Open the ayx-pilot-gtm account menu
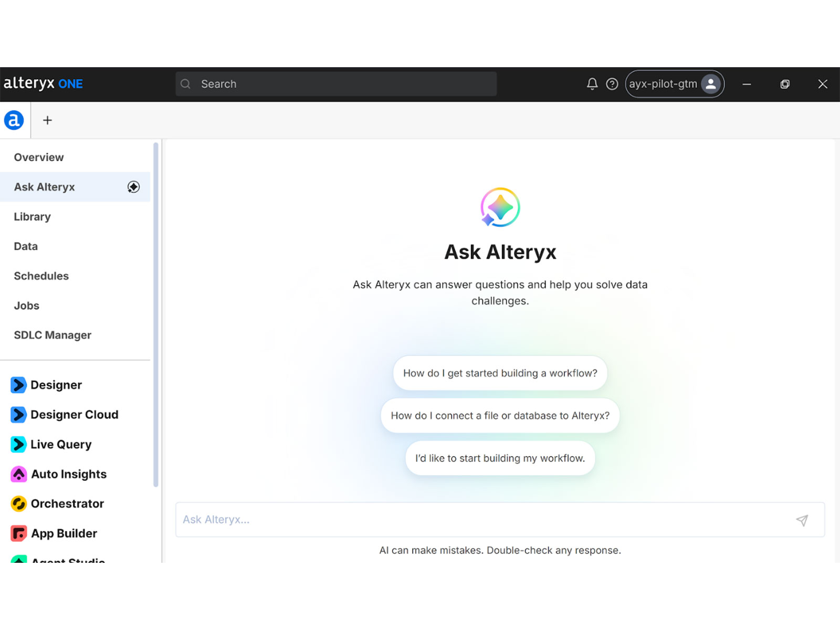This screenshot has width=840, height=630. pyautogui.click(x=675, y=84)
